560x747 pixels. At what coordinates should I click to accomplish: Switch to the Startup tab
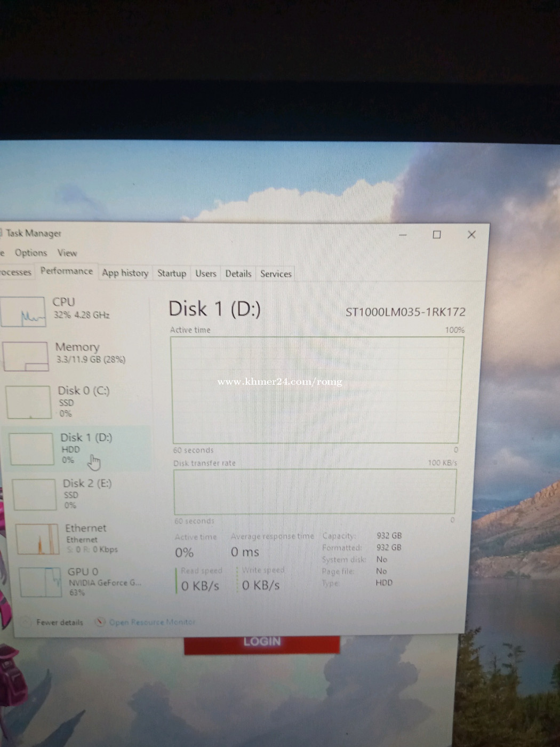click(x=172, y=273)
